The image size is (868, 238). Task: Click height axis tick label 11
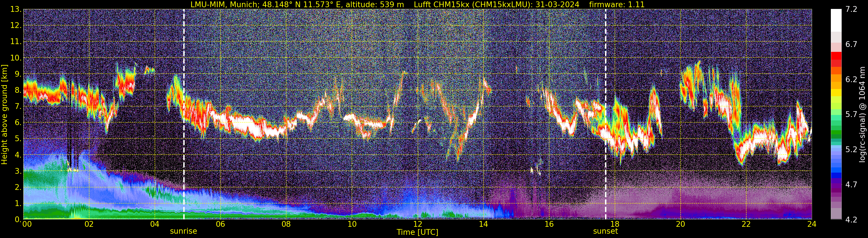tap(16, 42)
